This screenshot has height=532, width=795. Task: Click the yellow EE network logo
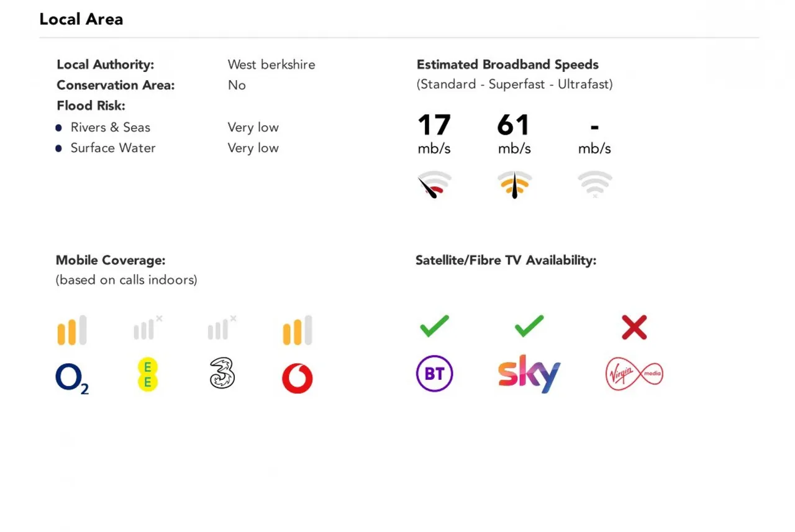[x=148, y=375]
